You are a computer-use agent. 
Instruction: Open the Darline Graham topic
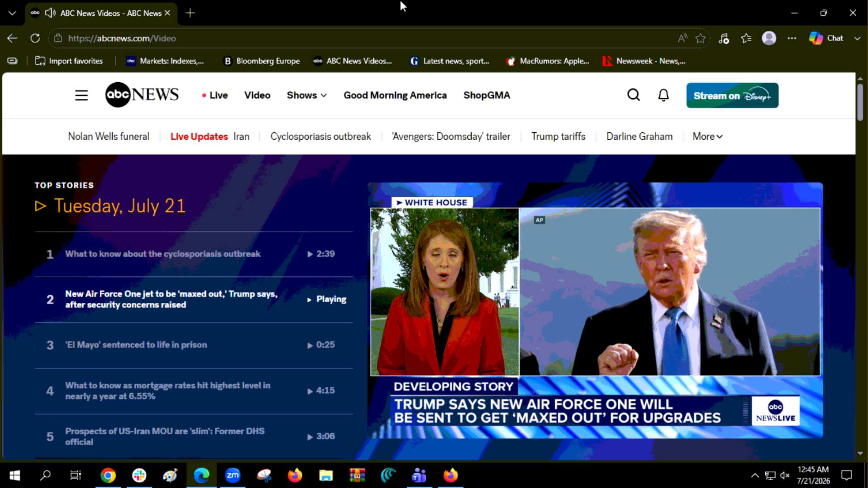tap(639, 137)
